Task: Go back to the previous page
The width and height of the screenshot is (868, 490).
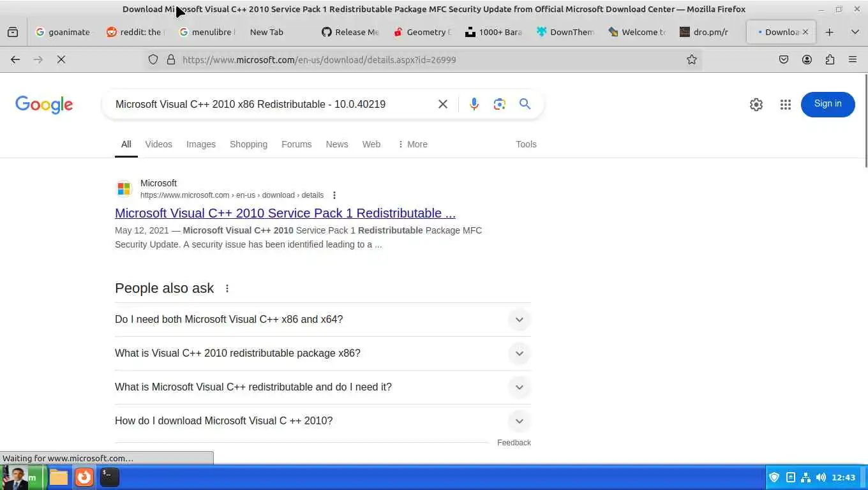Action: pos(15,59)
